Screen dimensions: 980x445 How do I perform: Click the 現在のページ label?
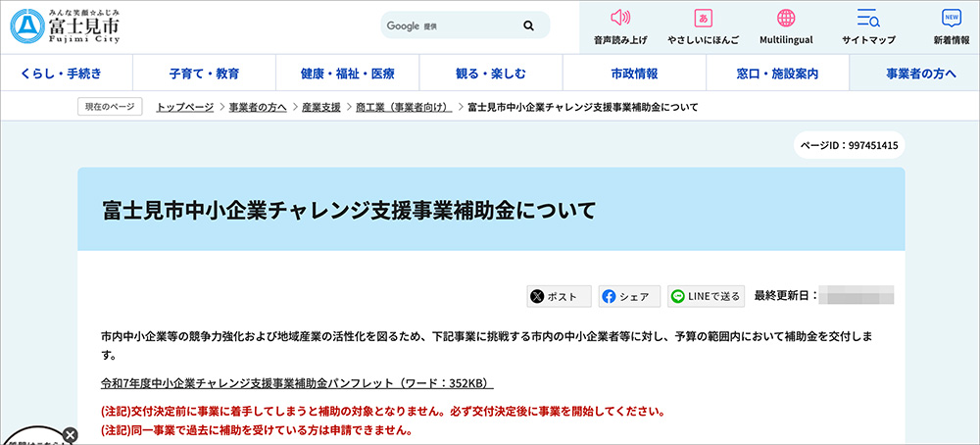(x=110, y=107)
